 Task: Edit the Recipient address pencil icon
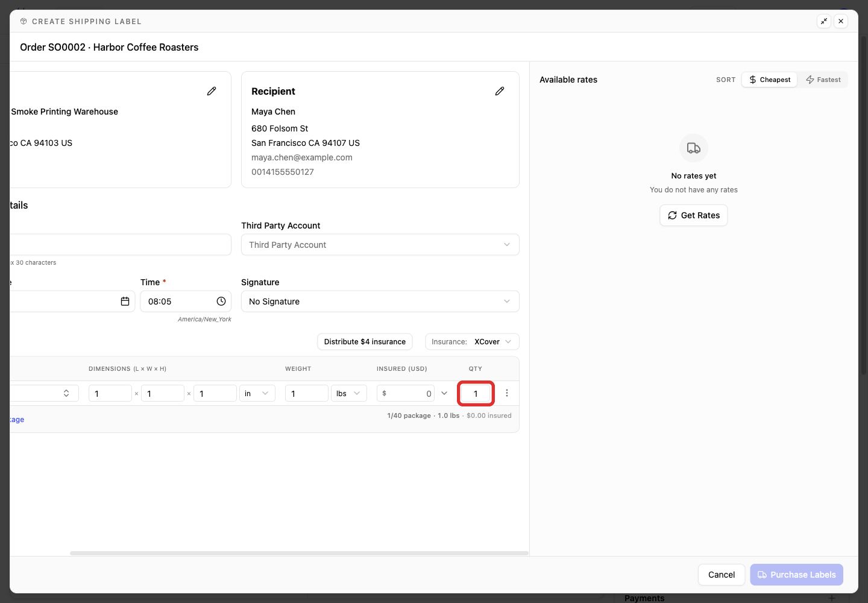pyautogui.click(x=500, y=91)
